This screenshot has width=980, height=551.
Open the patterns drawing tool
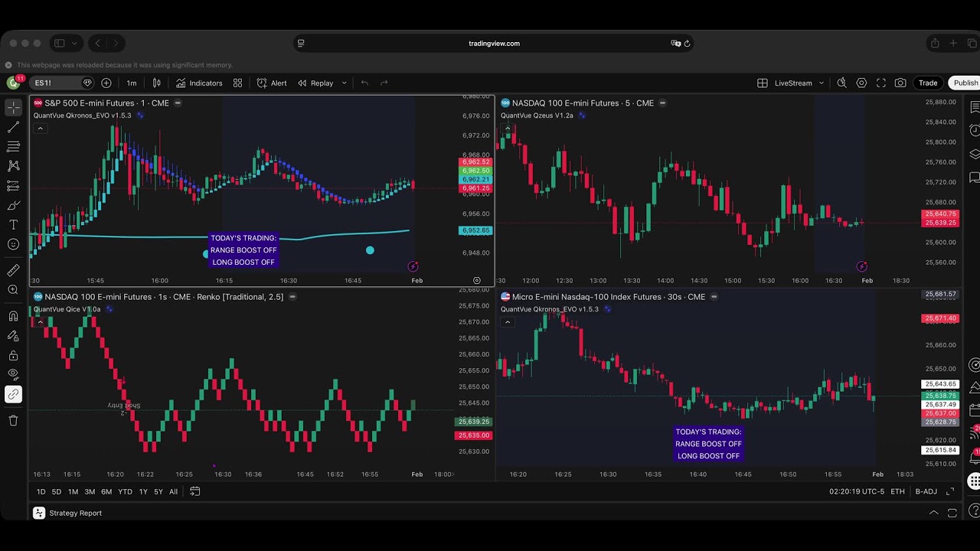13,166
